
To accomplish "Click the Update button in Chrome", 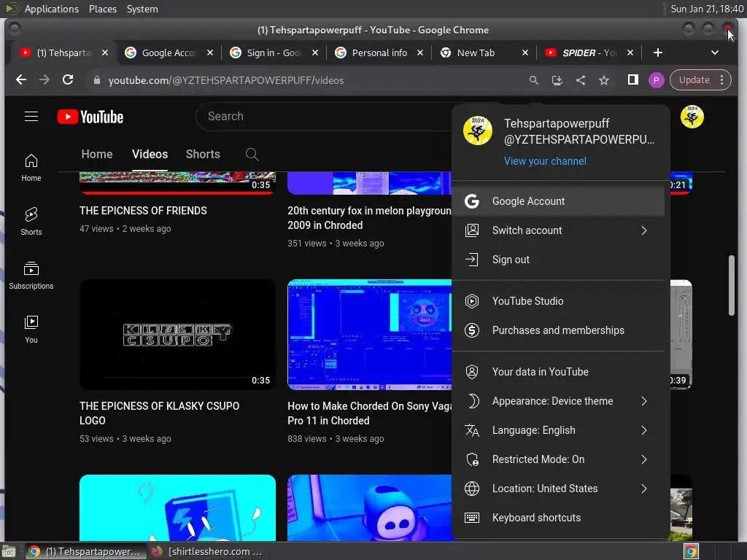I will tap(694, 80).
